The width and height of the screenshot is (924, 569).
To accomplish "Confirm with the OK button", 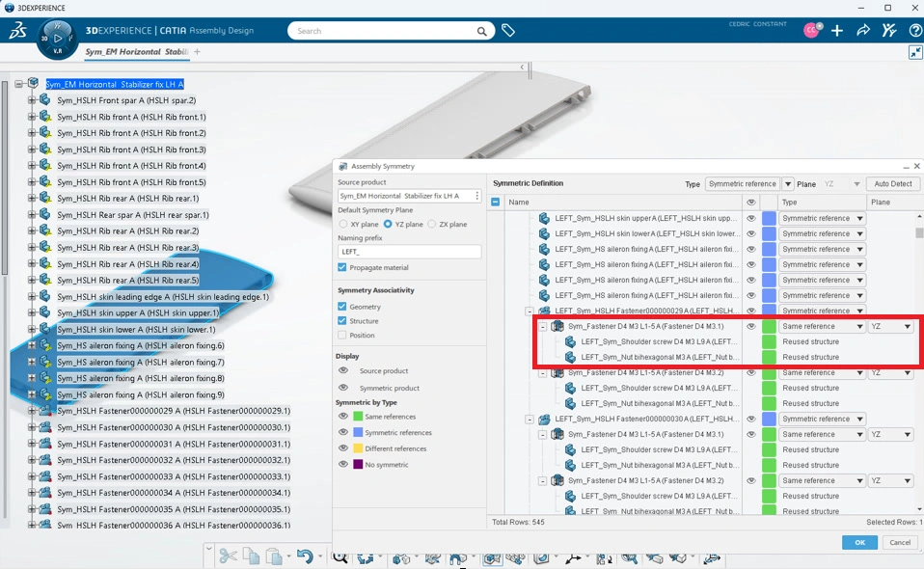I will (859, 543).
